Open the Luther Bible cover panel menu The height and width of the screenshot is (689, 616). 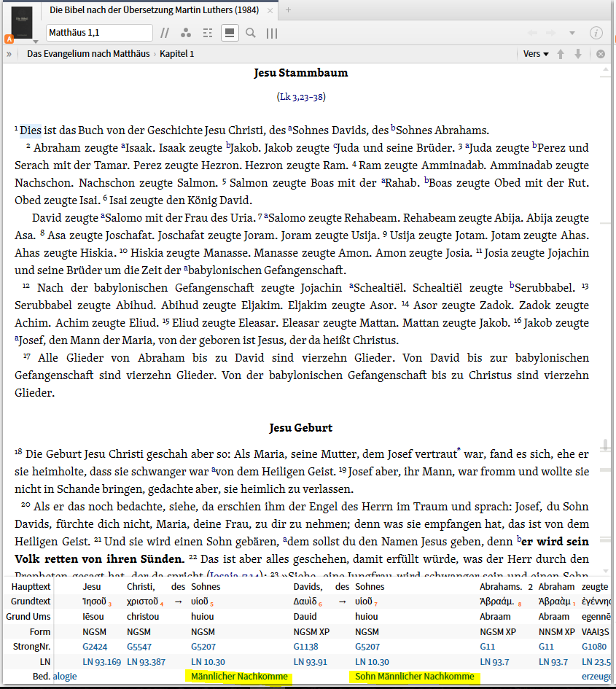point(22,22)
